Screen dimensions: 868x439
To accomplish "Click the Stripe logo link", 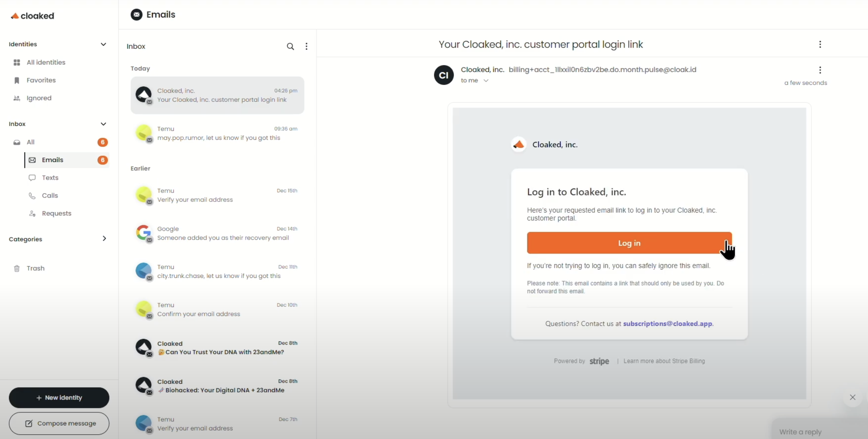I will click(x=599, y=361).
